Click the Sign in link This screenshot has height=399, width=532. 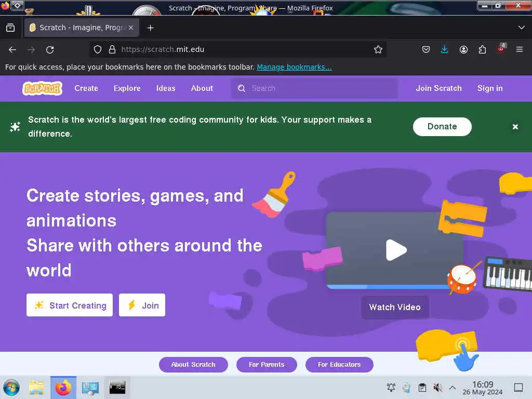tap(490, 88)
